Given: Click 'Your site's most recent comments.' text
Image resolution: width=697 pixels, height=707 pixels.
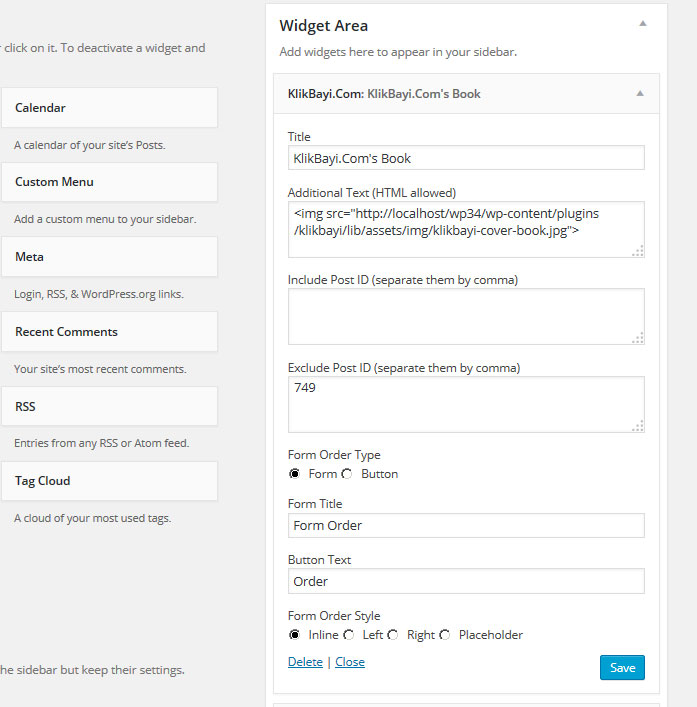Looking at the screenshot, I should 100,369.
